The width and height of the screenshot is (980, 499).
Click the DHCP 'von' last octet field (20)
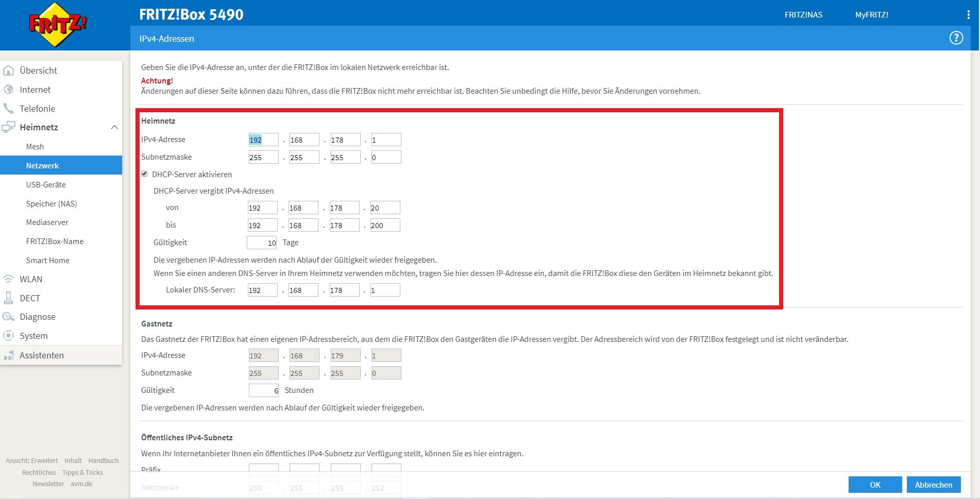coord(385,208)
